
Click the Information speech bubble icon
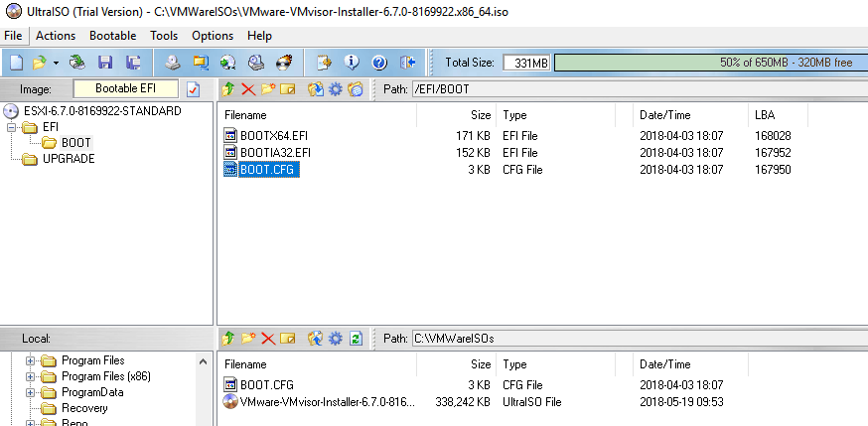click(x=352, y=63)
